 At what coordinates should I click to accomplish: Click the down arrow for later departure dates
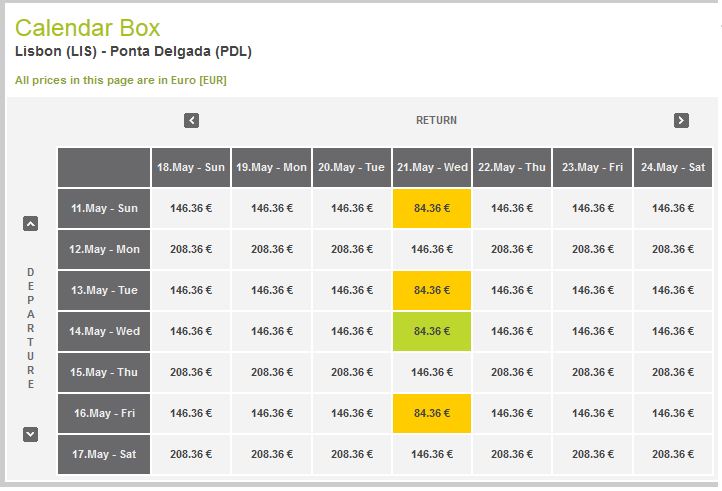click(x=30, y=434)
